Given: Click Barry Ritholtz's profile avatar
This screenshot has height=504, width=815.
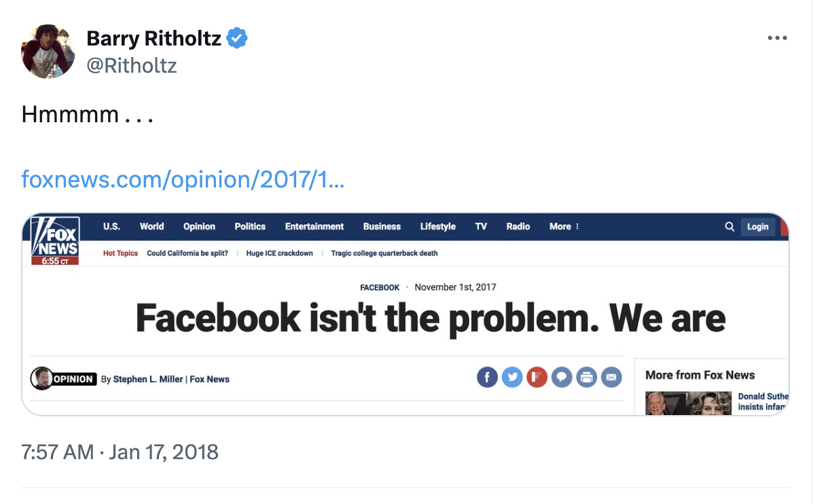Looking at the screenshot, I should pos(48,51).
